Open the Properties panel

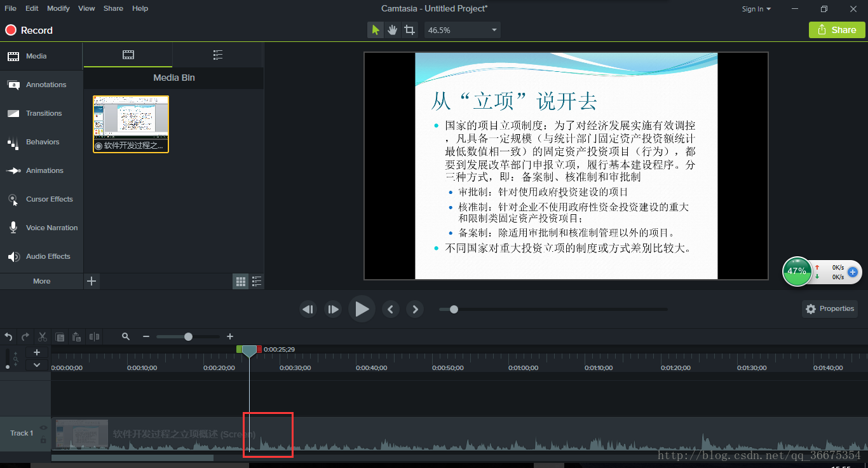pos(830,309)
